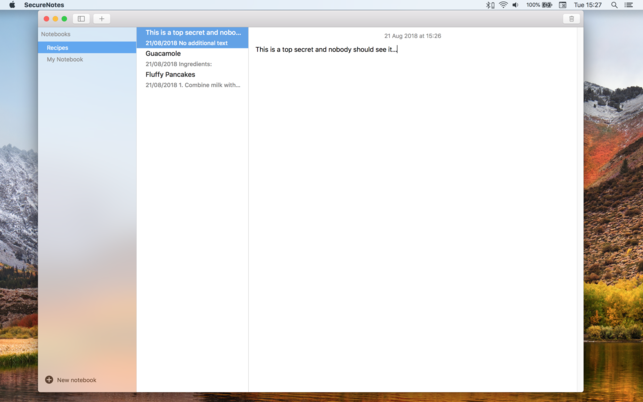Click the Wi-Fi status icon

click(x=503, y=5)
